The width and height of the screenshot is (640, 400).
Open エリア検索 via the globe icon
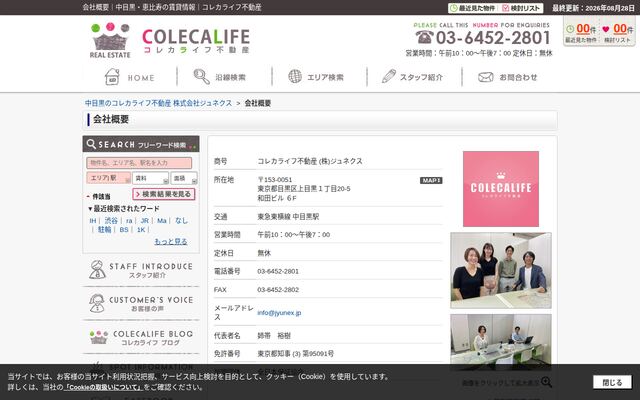pos(295,76)
